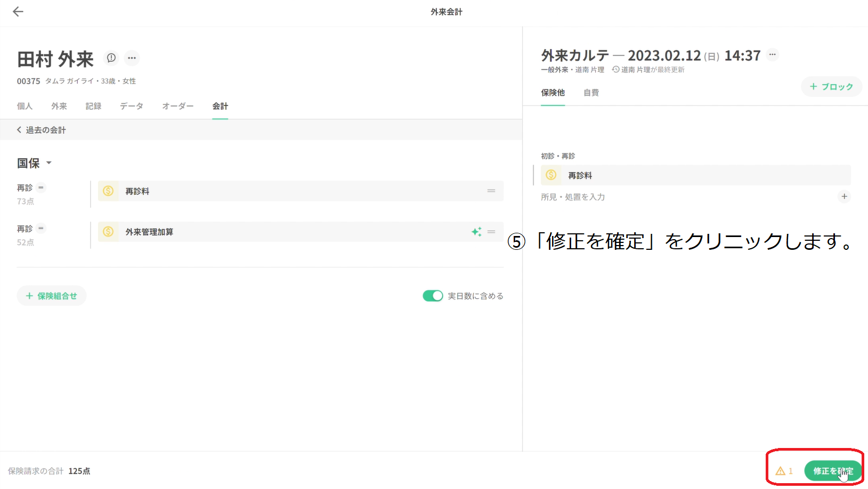Viewport: 868px width, 489px height.
Task: Switch to the 外来 tab
Action: (x=59, y=106)
